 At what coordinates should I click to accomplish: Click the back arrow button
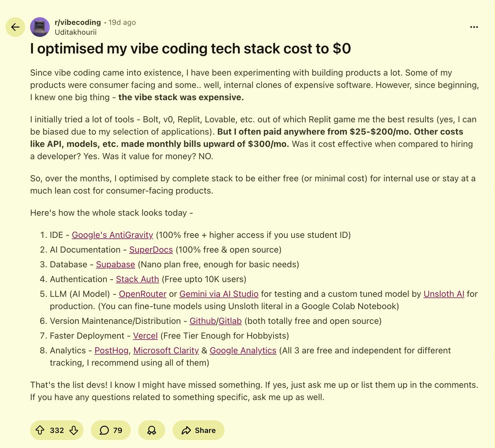(x=15, y=27)
